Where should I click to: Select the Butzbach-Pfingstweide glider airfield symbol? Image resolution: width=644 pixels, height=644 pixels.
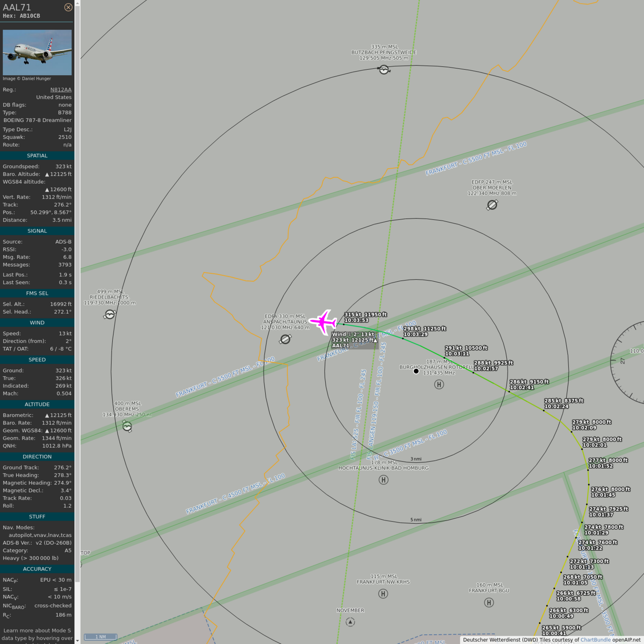pyautogui.click(x=384, y=69)
